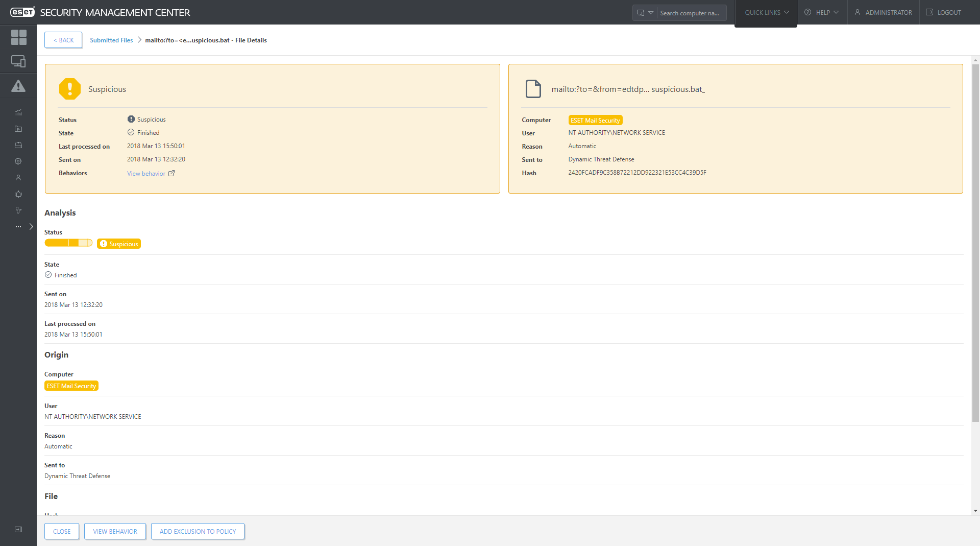Viewport: 980px width, 546px height.
Task: Open the Computers icon in sidebar
Action: pyautogui.click(x=18, y=61)
